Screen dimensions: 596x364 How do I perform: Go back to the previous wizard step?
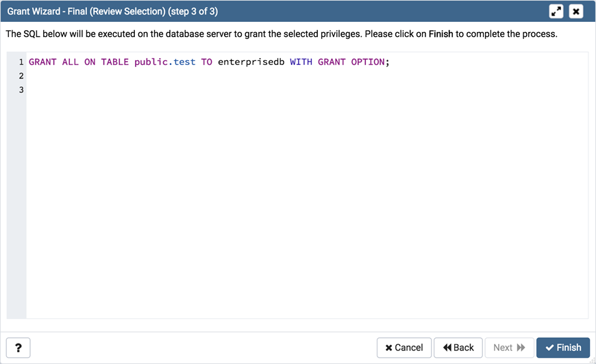pyautogui.click(x=458, y=348)
